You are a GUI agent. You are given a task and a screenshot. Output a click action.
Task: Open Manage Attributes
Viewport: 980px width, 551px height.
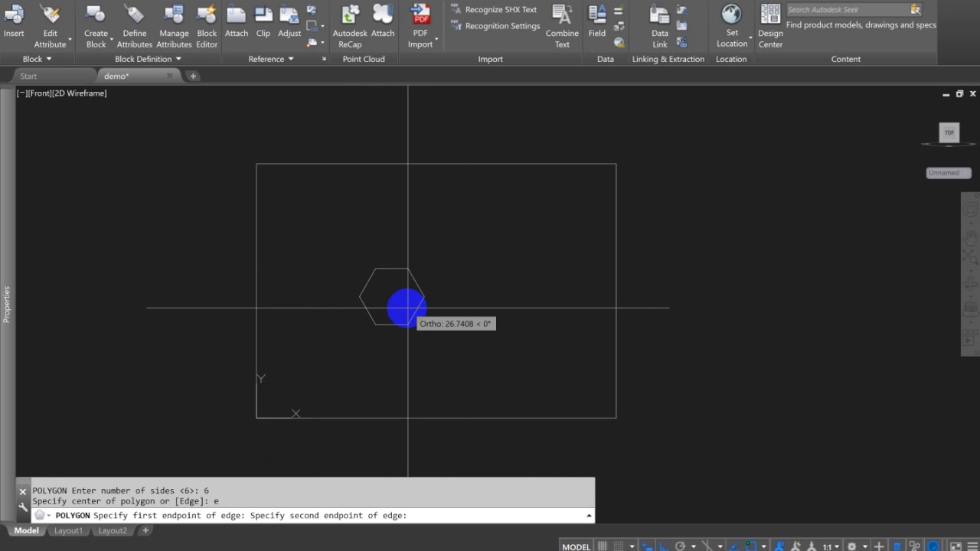174,27
